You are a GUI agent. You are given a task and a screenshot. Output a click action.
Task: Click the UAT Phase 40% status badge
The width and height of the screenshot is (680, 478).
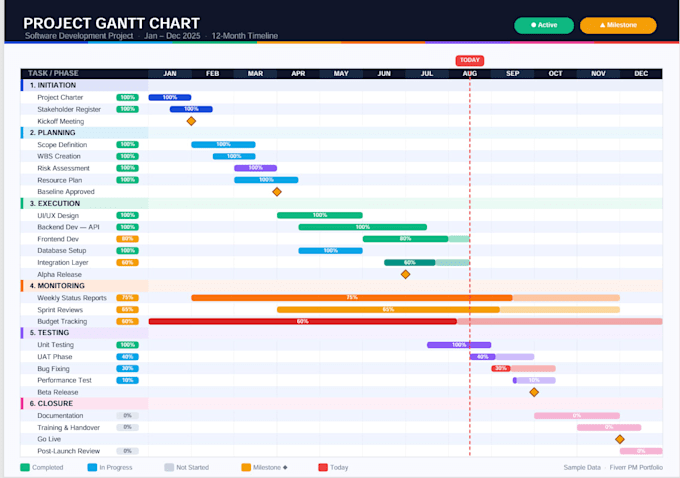(128, 357)
